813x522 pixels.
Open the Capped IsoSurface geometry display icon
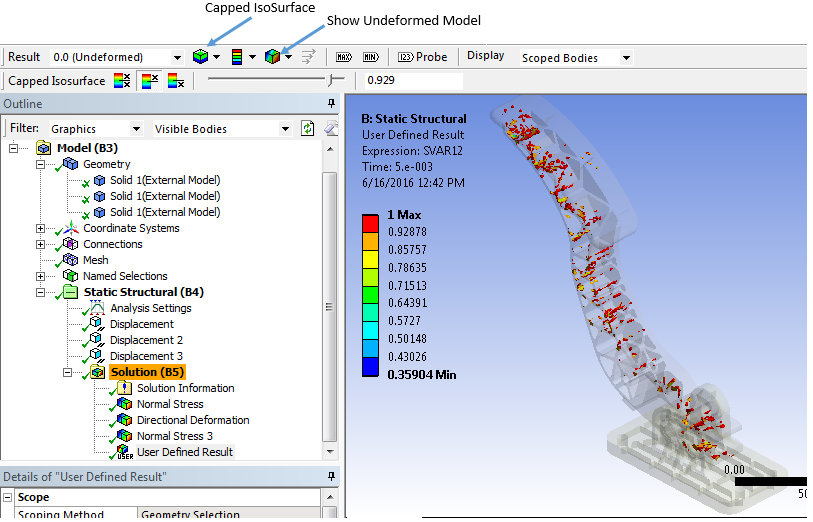click(x=201, y=57)
